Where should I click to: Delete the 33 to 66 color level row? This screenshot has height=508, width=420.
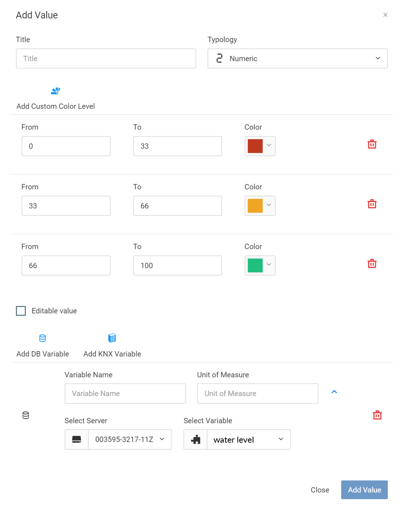click(372, 204)
